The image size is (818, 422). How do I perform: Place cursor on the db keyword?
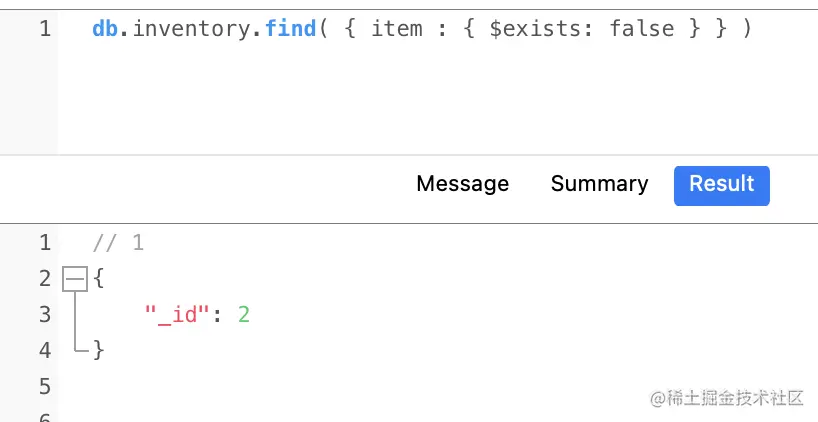[106, 29]
